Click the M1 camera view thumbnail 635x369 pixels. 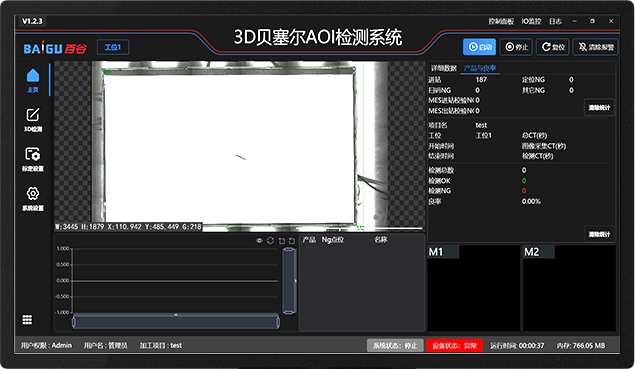coord(473,288)
